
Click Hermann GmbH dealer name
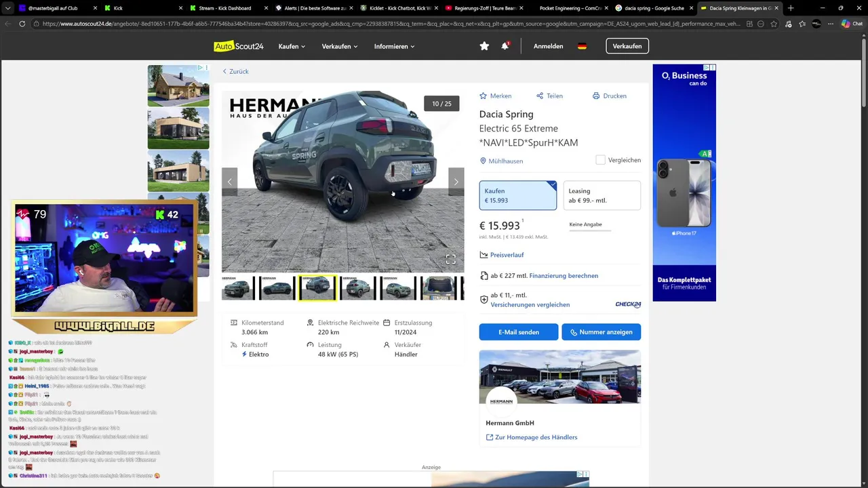510,423
